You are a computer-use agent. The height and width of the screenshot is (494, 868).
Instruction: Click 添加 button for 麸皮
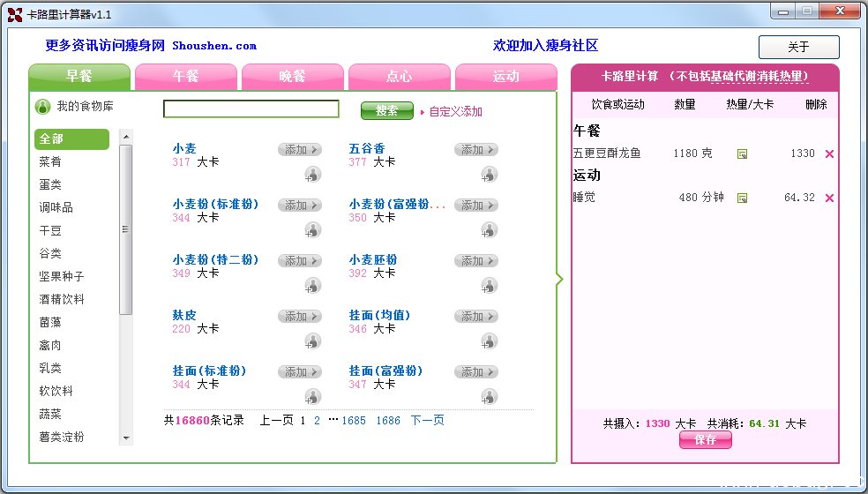[300, 316]
